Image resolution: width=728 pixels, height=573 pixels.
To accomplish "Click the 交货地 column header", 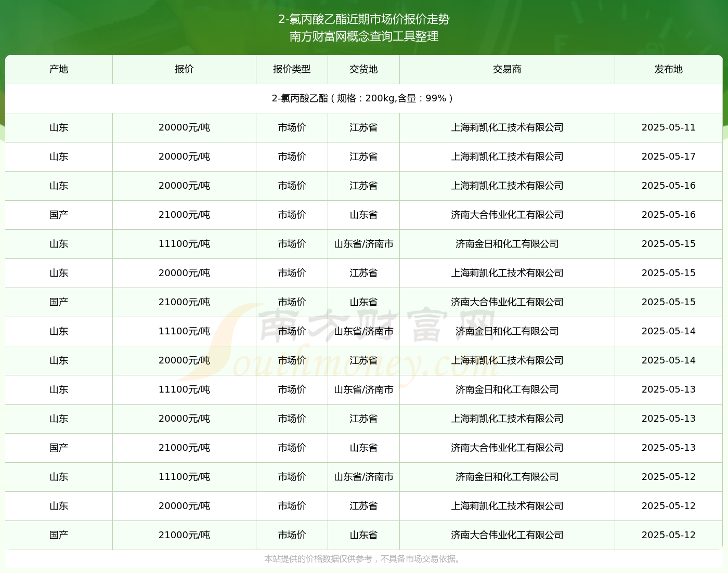I will click(363, 69).
